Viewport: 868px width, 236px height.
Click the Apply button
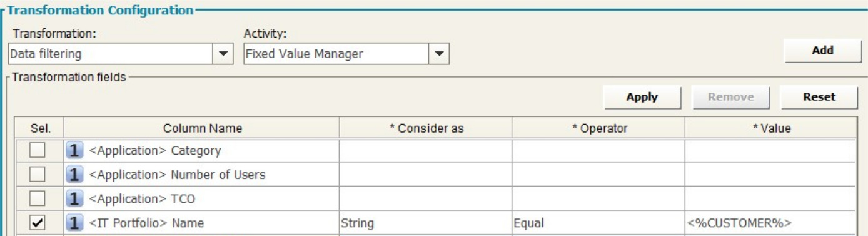coord(642,97)
